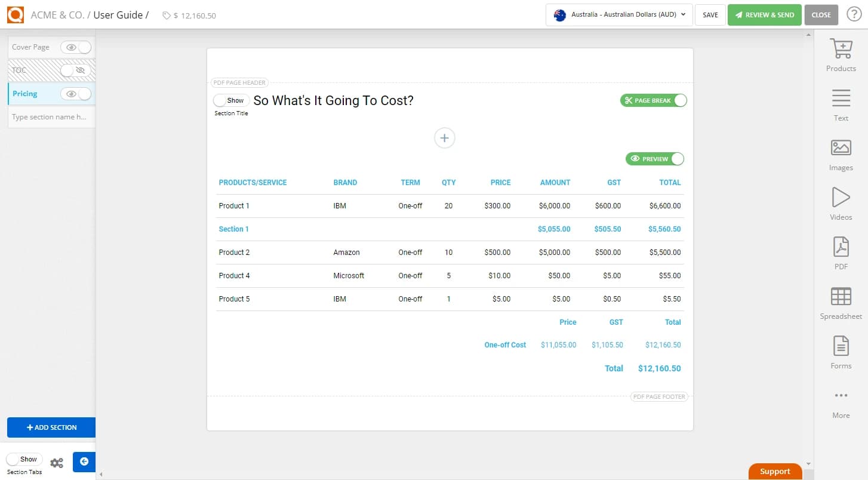Click the REVIEW & SEND button

point(765,15)
